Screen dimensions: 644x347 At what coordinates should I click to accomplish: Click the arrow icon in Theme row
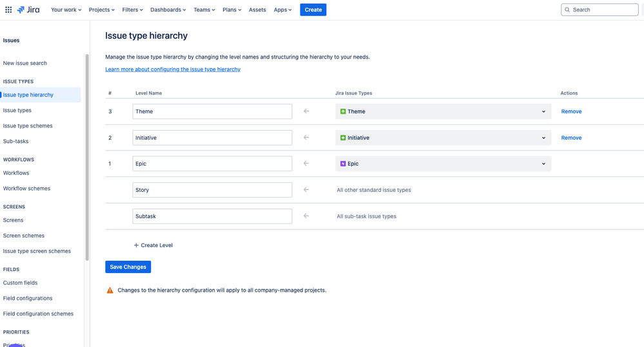pyautogui.click(x=306, y=111)
